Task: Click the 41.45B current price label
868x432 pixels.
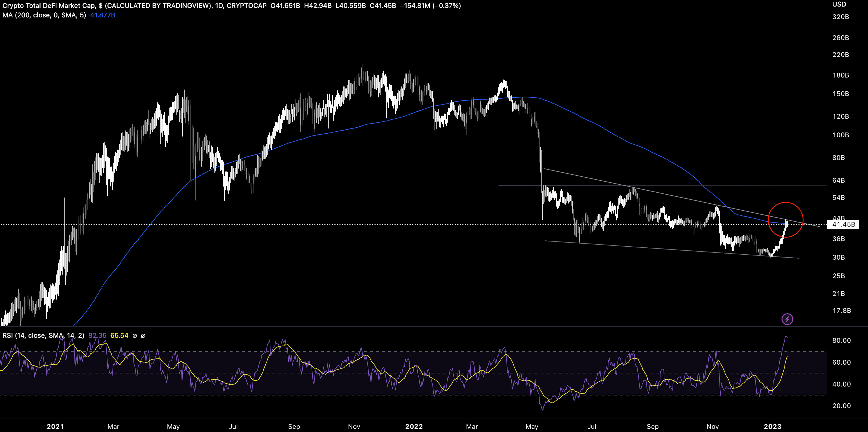Action: coord(843,224)
